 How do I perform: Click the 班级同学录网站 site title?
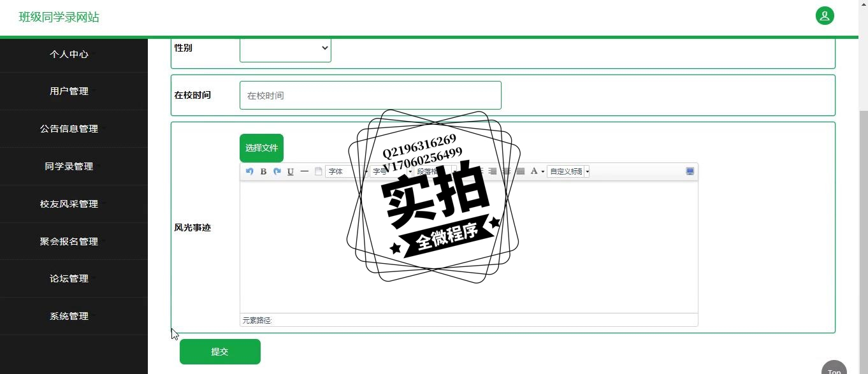(59, 17)
